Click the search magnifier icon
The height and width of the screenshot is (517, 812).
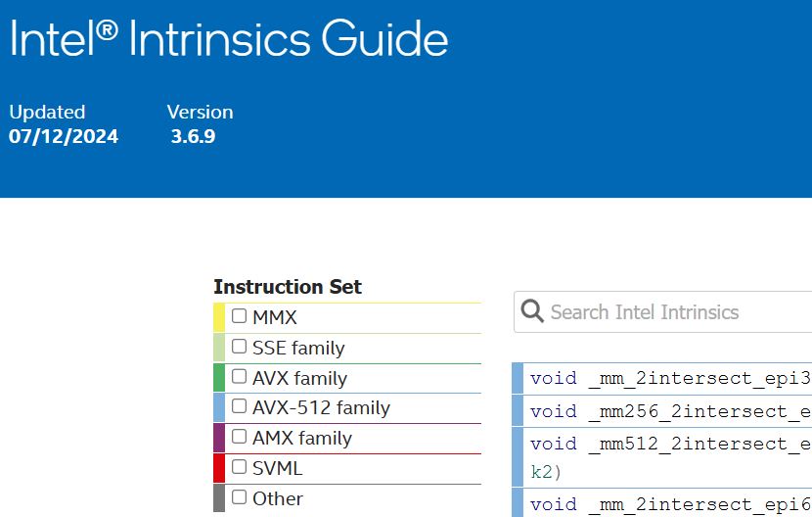pos(532,312)
